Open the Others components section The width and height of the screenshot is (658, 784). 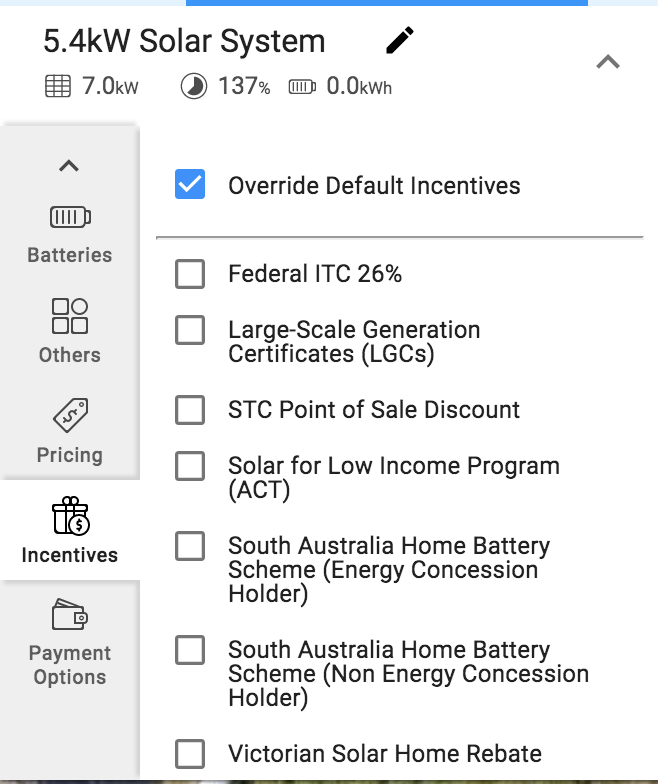[x=70, y=331]
